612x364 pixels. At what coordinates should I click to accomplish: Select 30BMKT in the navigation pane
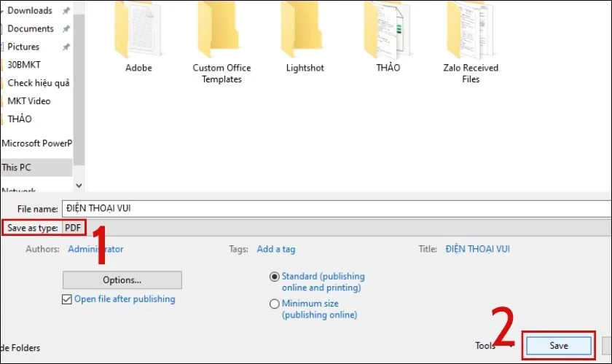coord(24,65)
